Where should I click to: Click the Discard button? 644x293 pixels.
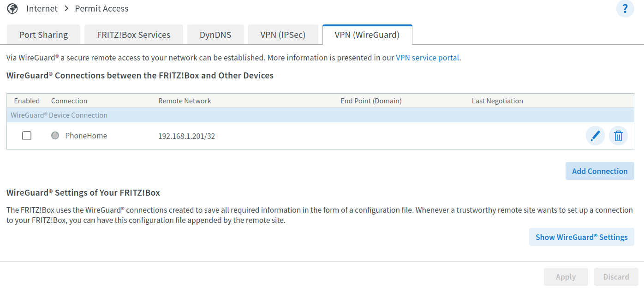(616, 277)
